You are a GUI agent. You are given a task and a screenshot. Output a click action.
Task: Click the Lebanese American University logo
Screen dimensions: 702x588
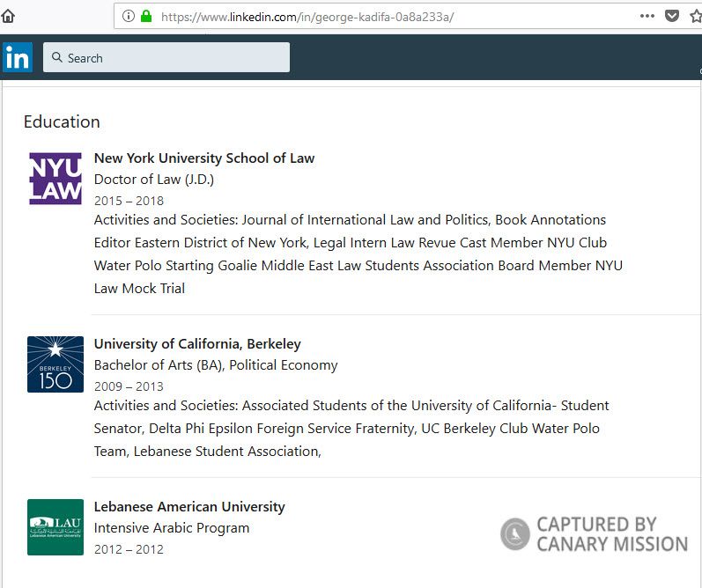[55, 527]
